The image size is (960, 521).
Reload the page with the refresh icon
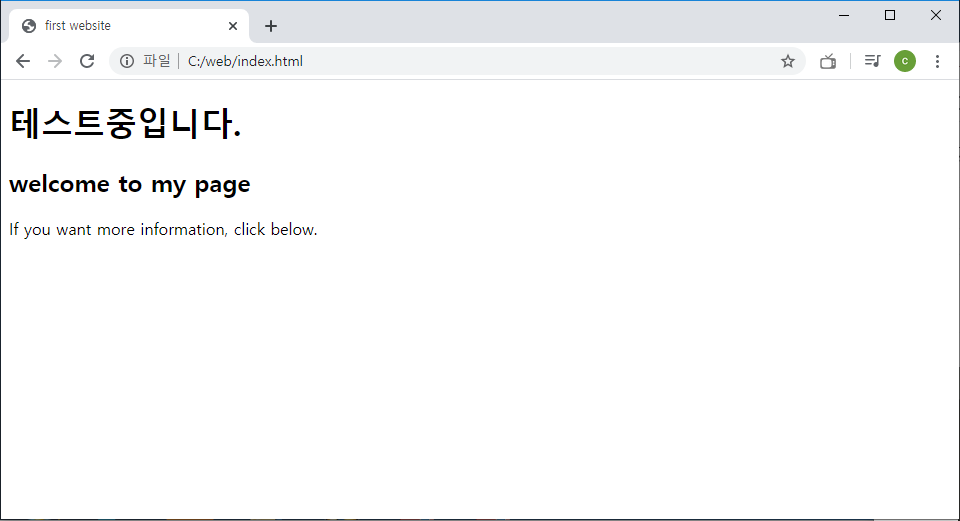[87, 61]
